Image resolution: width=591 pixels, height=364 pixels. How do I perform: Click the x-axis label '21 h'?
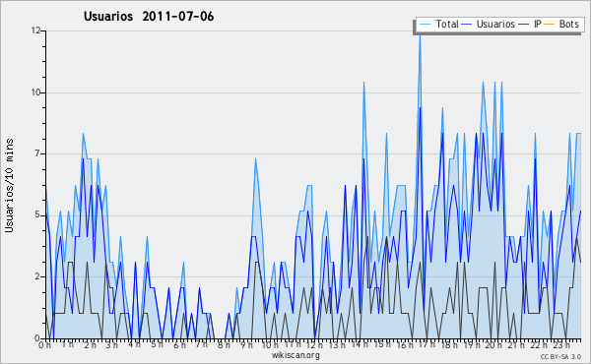pos(516,344)
